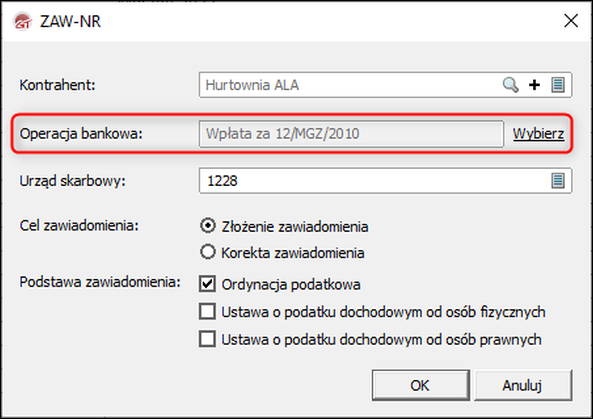
Task: Confirm dialog with OK button
Action: pos(421,385)
